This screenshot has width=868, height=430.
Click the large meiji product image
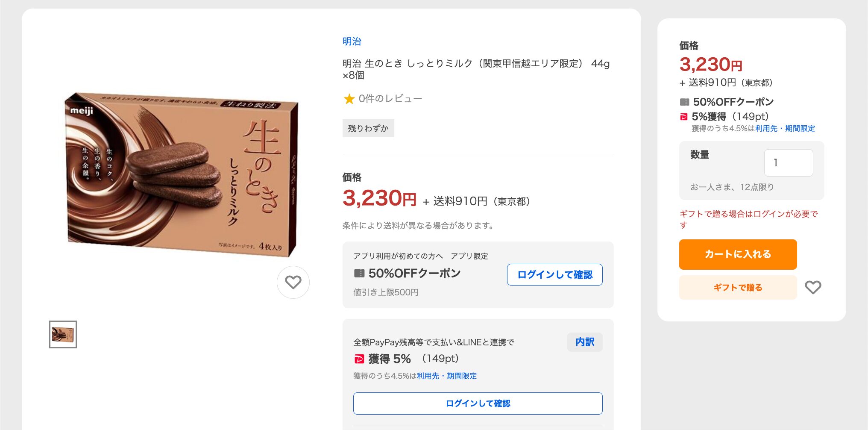coord(181,174)
